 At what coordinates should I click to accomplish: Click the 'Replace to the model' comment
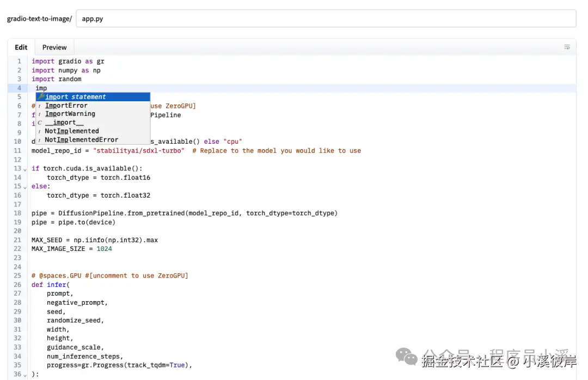point(277,151)
